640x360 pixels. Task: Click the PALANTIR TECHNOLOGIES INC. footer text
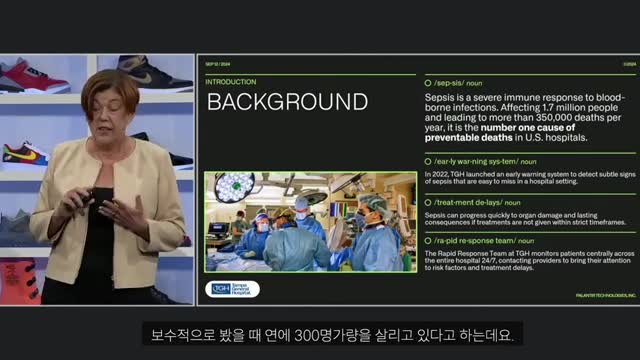coord(606,295)
